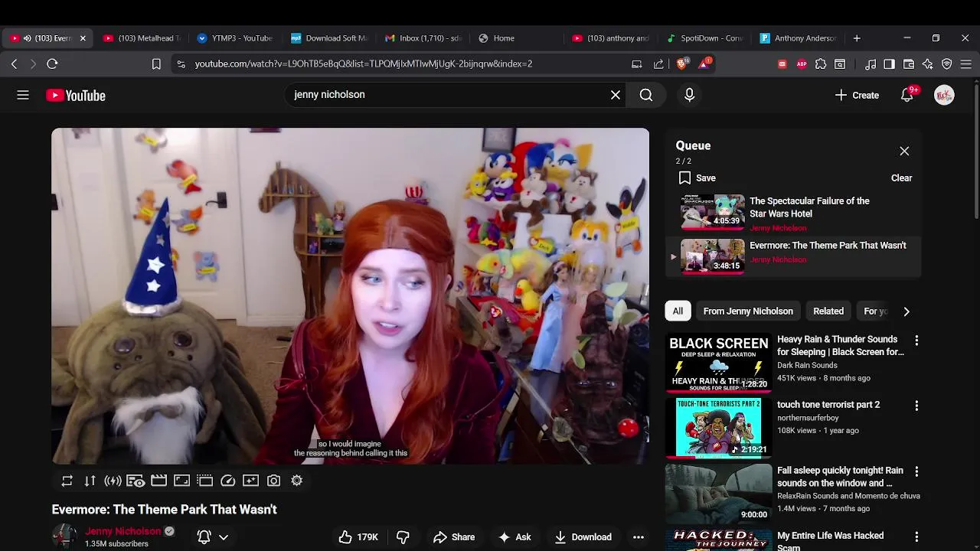The image size is (980, 551).
Task: Dislike the video
Action: (x=403, y=537)
